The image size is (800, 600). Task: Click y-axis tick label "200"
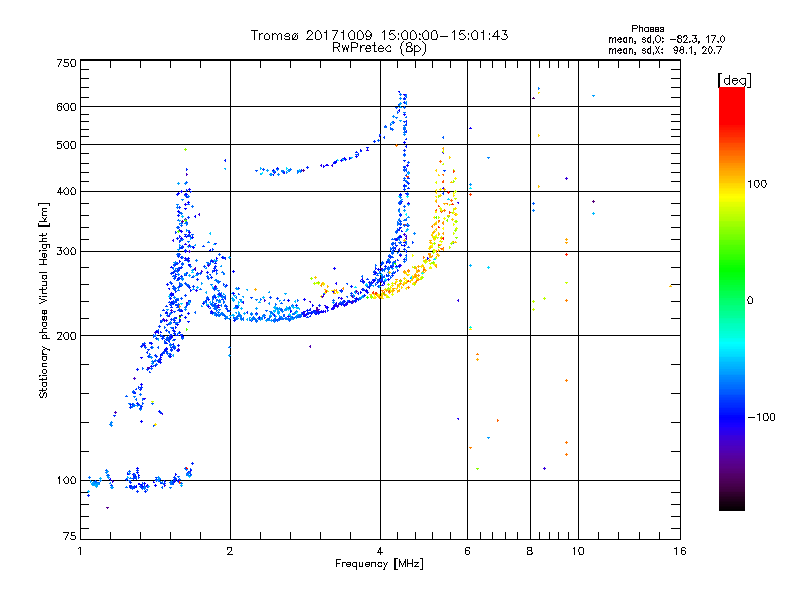point(67,336)
